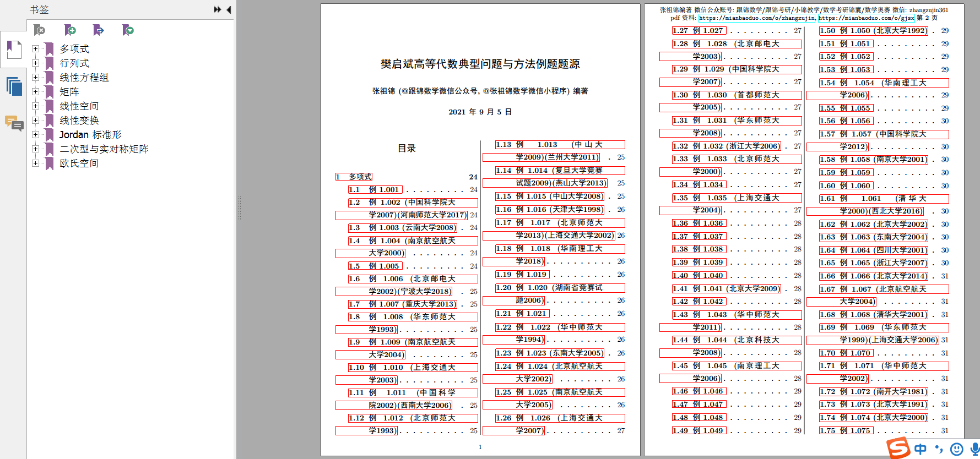Open the mianbaoduo zhangzujin link in header
The width and height of the screenshot is (980, 459).
[757, 18]
